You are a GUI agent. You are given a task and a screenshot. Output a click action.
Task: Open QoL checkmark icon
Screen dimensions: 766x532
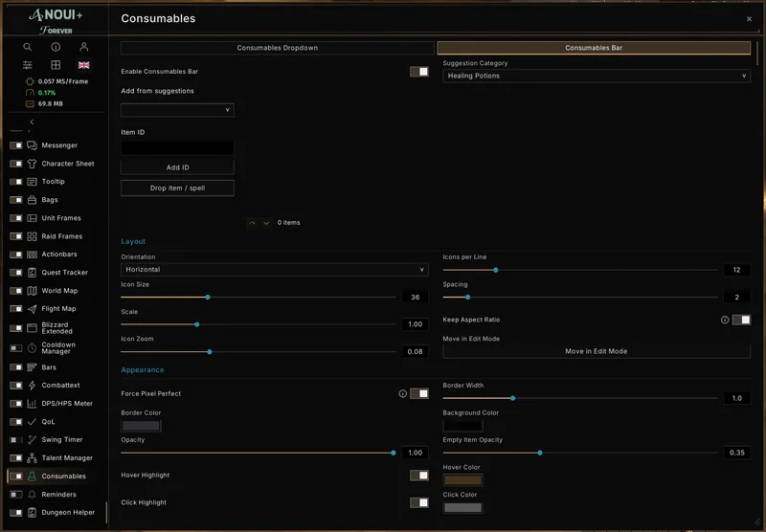coord(32,422)
